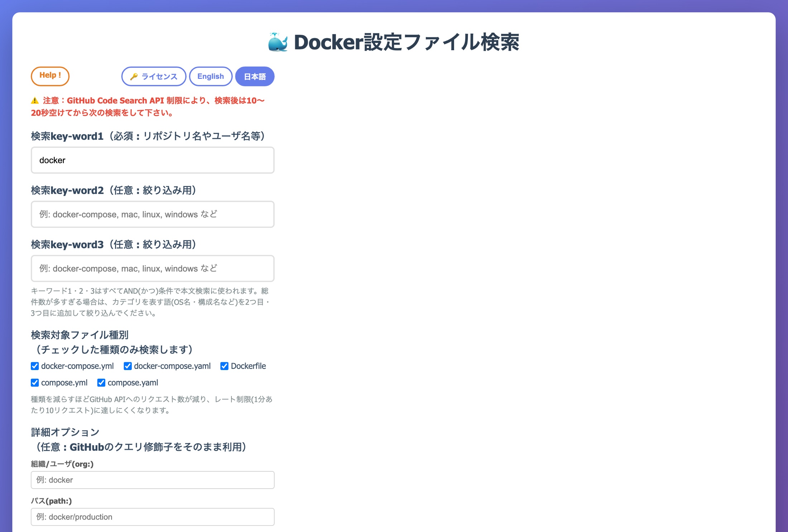The width and height of the screenshot is (788, 532).
Task: Click the 詳細オプション heading
Action: click(x=139, y=440)
